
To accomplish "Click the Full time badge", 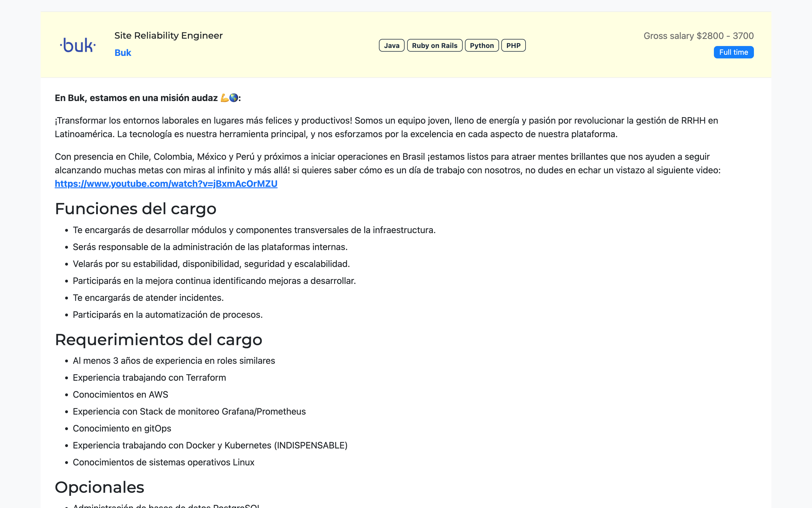I will [x=734, y=52].
